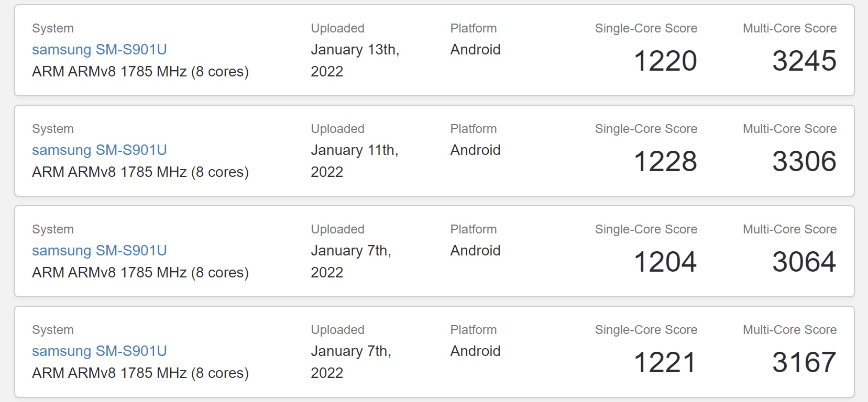Click the single-core score 1228

(665, 161)
